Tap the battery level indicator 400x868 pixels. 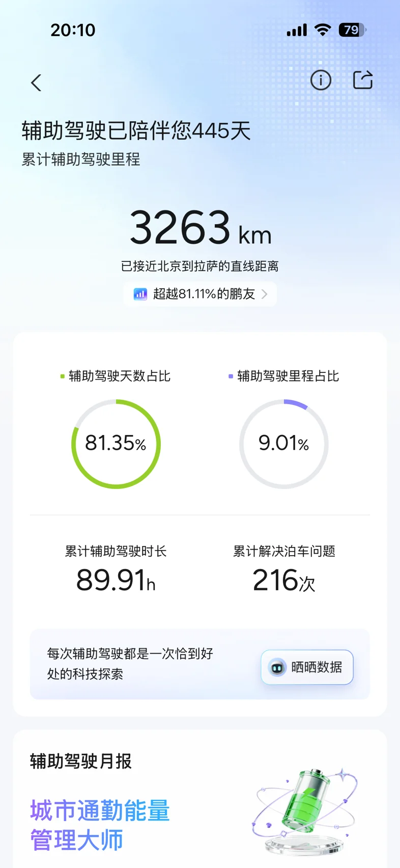click(x=352, y=30)
